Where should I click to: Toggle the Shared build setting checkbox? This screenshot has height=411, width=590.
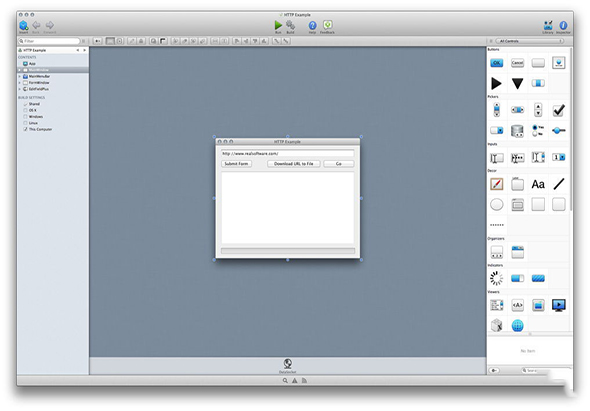pyautogui.click(x=26, y=104)
